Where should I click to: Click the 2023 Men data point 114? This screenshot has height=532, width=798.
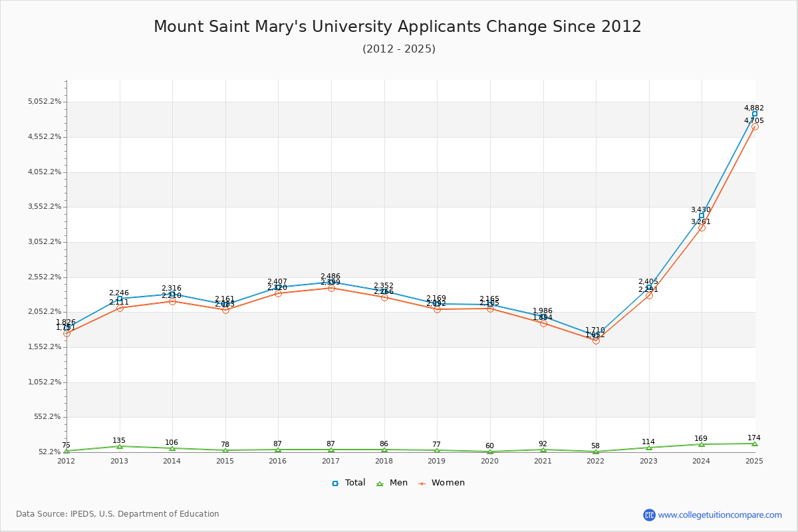pos(649,448)
